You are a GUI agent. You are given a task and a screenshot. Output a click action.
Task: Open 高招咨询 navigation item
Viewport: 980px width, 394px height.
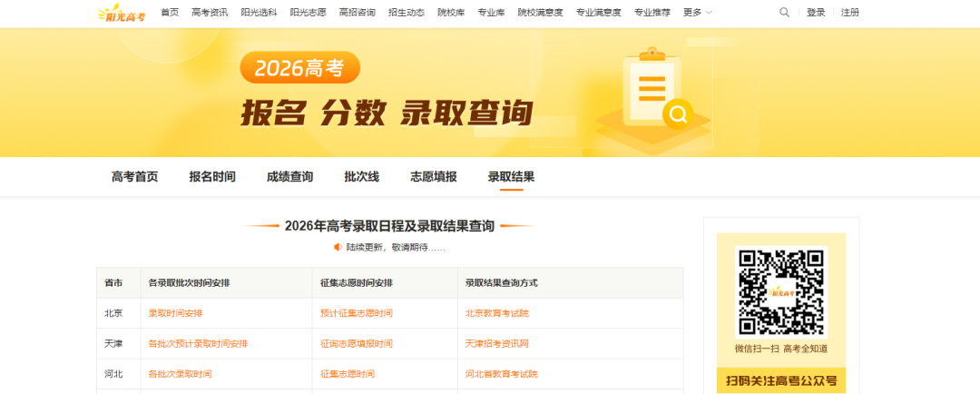tap(357, 13)
